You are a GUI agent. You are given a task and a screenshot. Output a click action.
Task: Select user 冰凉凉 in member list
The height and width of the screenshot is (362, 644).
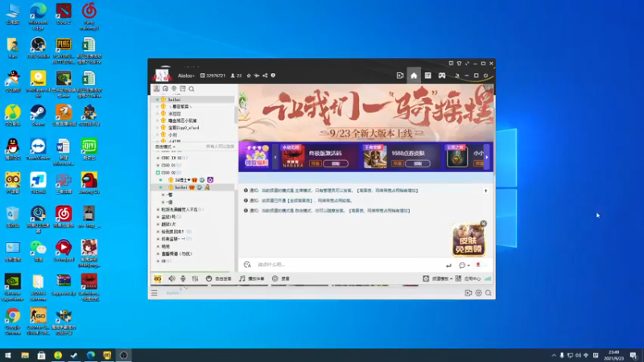(192, 113)
